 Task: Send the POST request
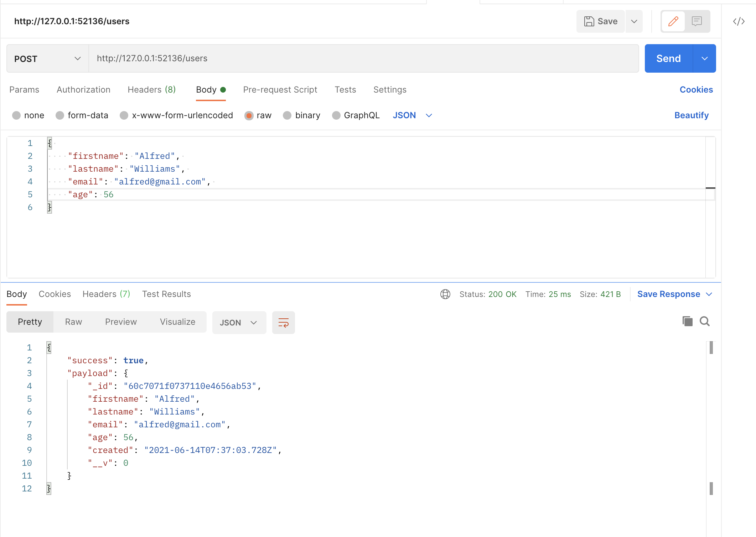coord(668,58)
